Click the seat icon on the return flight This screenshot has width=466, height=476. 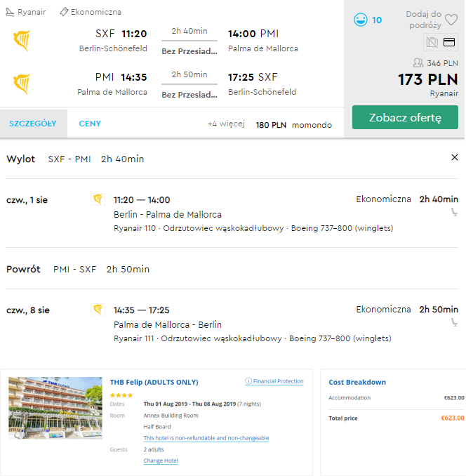(454, 322)
